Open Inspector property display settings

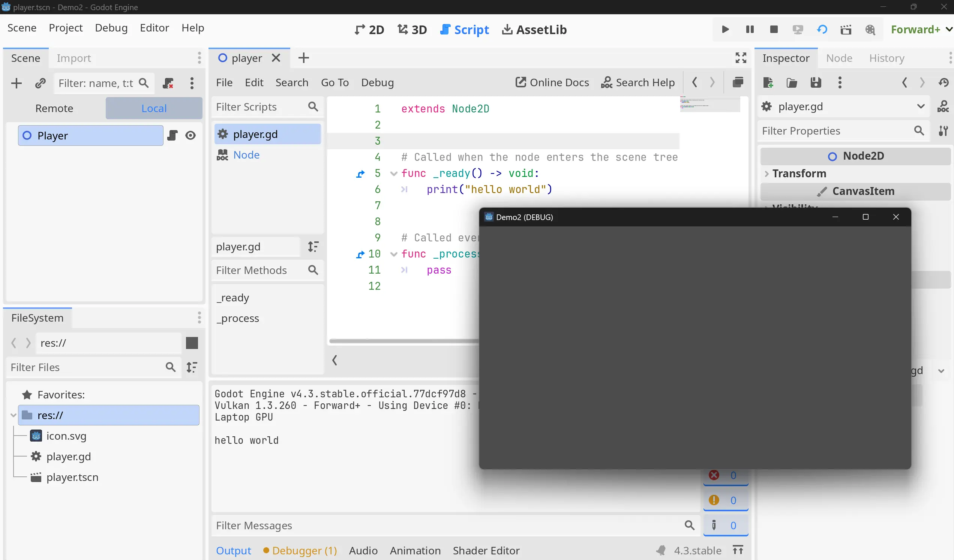943,131
